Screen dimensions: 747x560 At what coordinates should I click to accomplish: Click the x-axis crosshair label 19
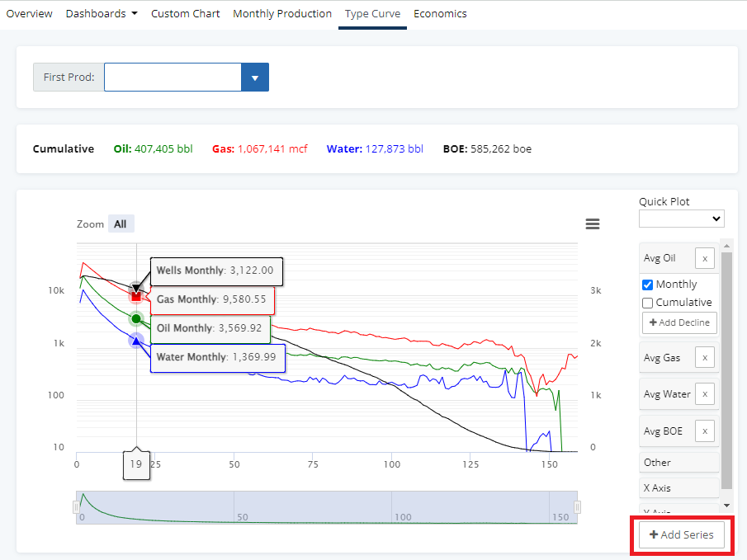coord(136,464)
